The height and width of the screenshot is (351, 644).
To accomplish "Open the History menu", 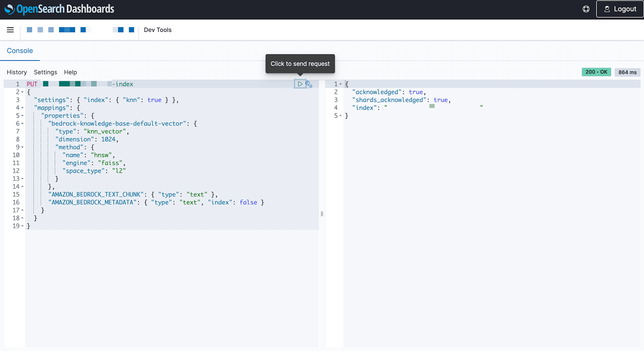I will pyautogui.click(x=17, y=72).
